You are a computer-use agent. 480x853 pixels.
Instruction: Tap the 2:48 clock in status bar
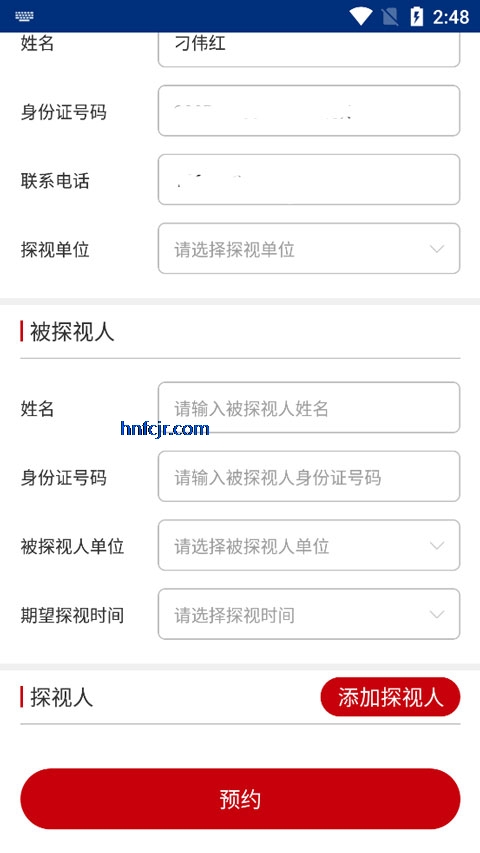pos(451,17)
